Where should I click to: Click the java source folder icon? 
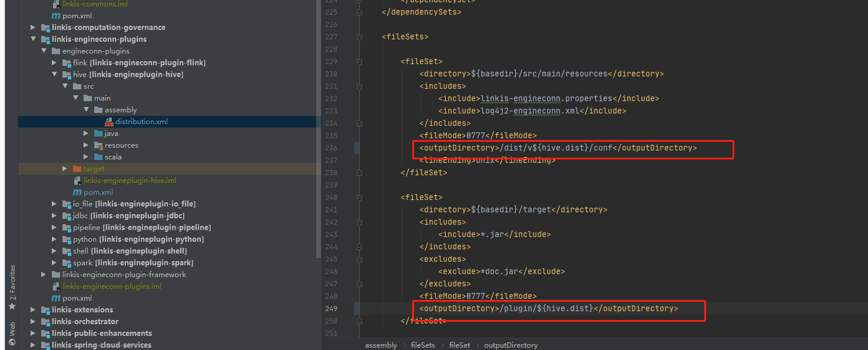[x=98, y=134]
